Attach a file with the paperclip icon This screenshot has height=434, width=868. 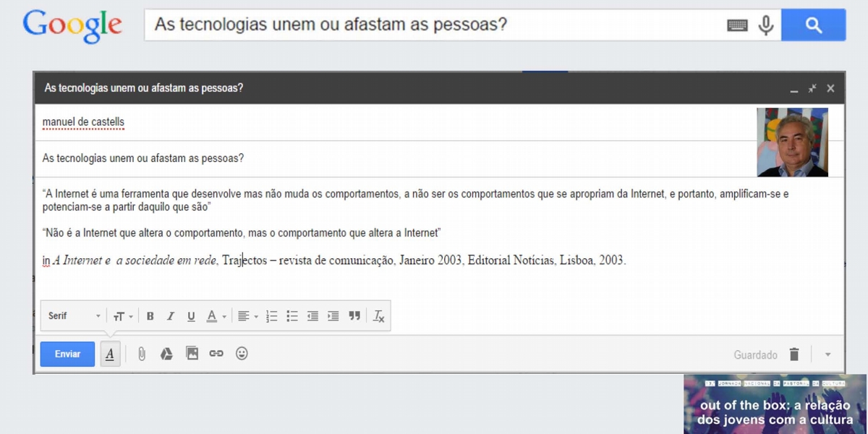tap(142, 354)
